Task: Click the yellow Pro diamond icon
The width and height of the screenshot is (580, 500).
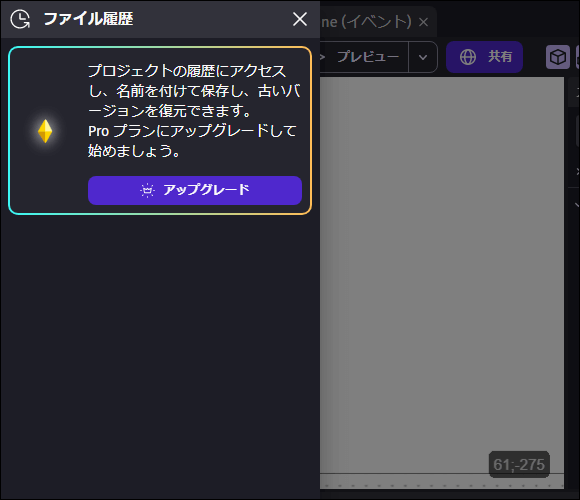Action: pyautogui.click(x=45, y=131)
